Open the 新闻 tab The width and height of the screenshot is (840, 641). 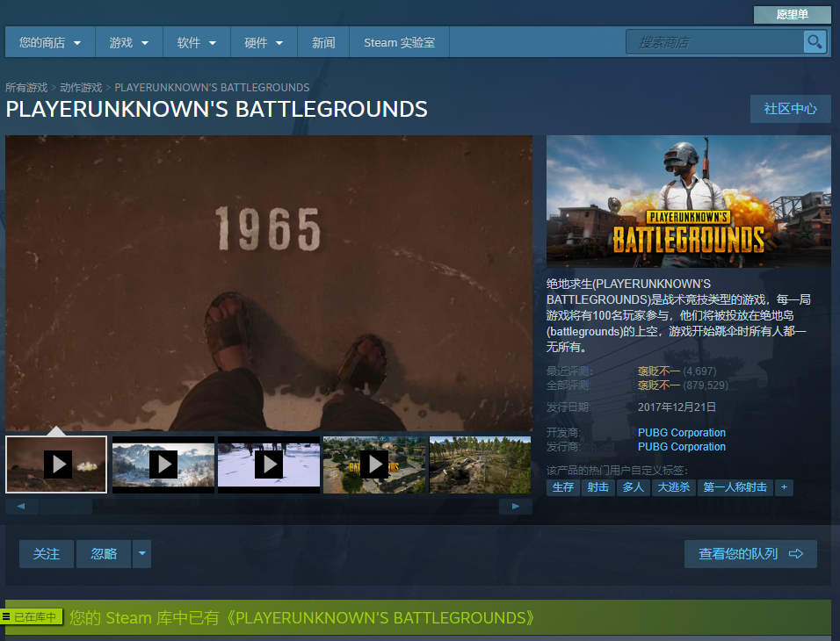[323, 42]
